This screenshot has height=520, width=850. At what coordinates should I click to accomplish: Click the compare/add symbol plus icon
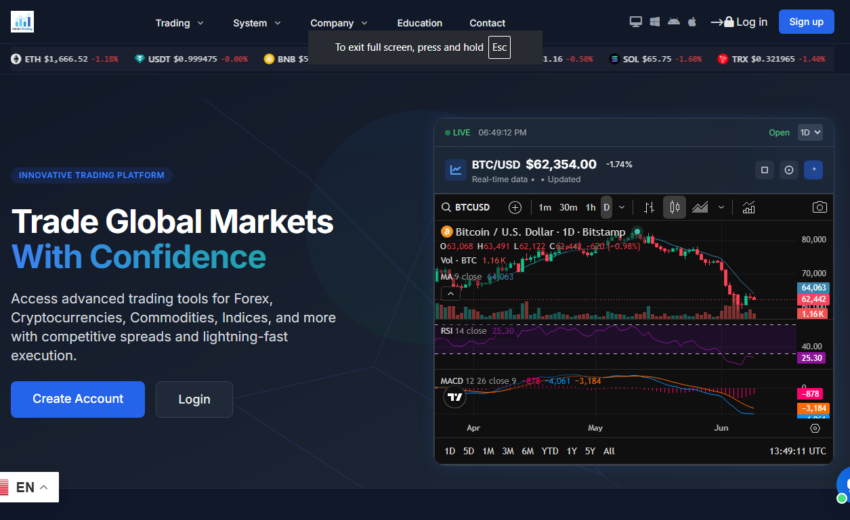(515, 207)
